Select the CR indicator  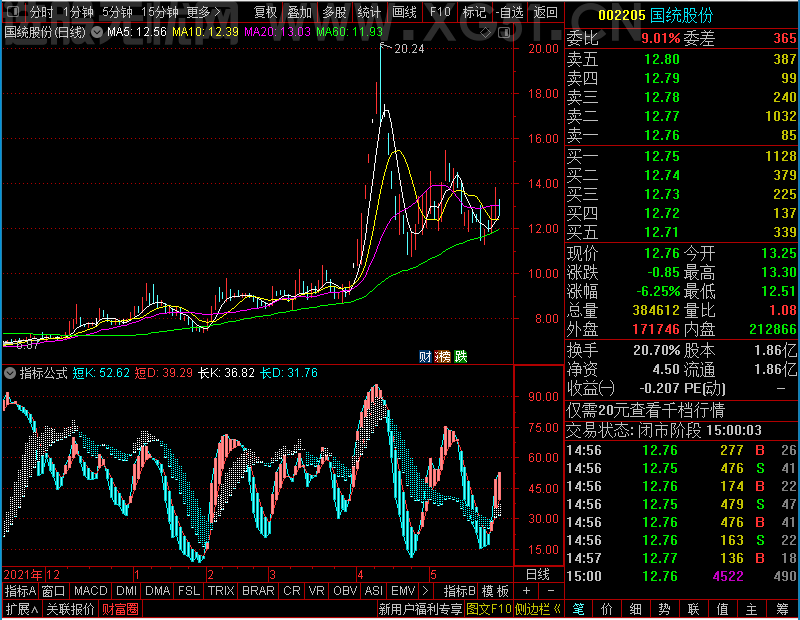[x=292, y=590]
